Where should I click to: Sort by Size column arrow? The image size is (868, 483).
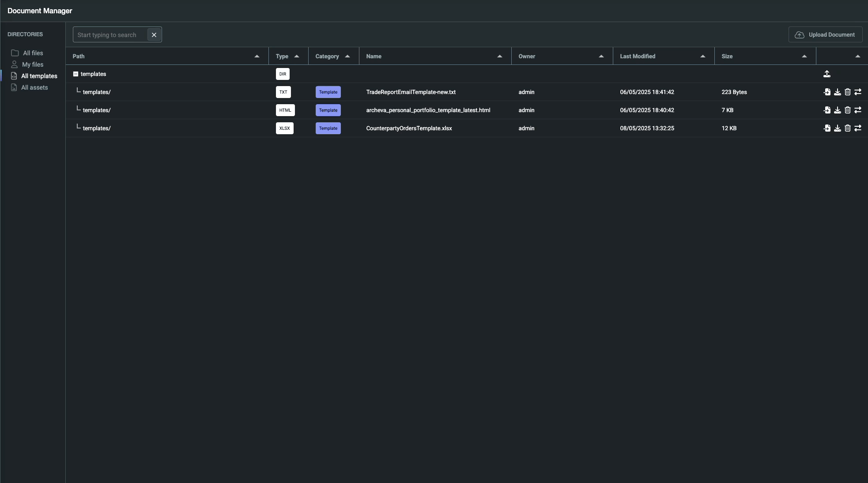[804, 57]
